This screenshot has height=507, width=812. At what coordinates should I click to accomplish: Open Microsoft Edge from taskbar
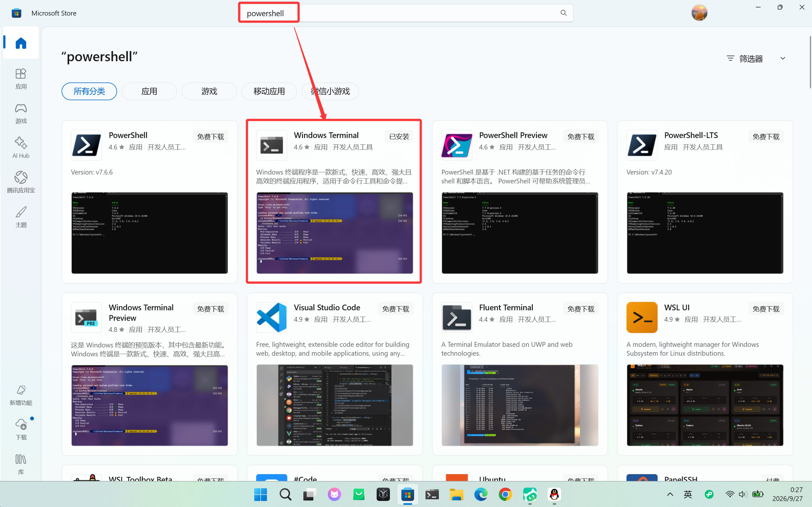tap(481, 494)
